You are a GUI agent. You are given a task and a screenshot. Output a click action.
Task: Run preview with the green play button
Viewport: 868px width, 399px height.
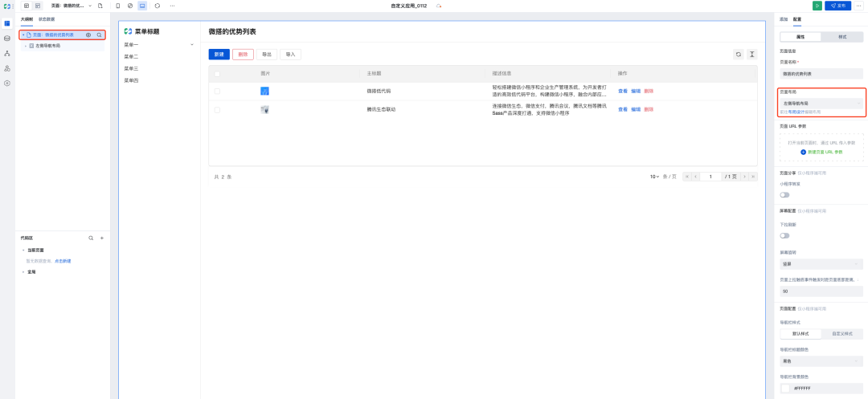tap(817, 6)
